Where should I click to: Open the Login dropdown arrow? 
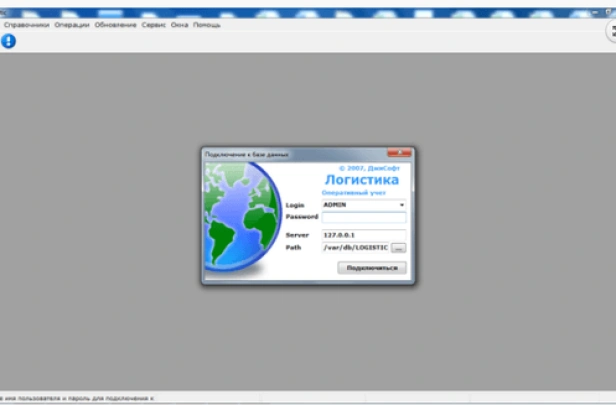point(401,204)
